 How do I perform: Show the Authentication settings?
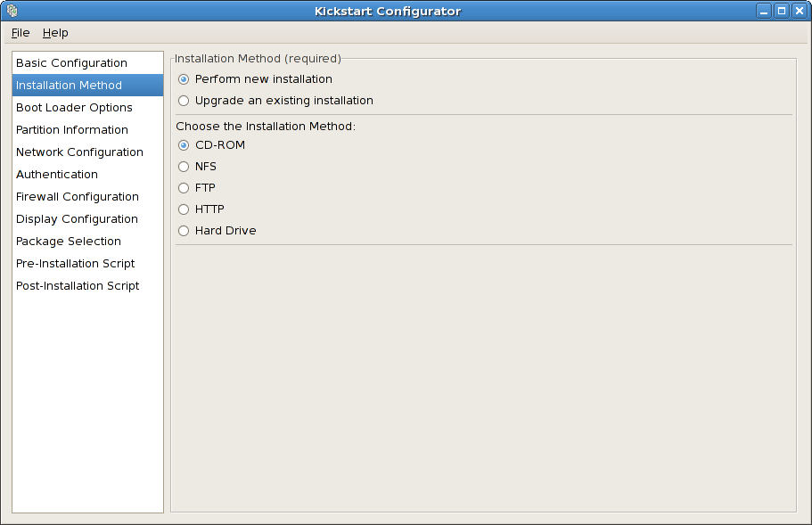click(57, 175)
